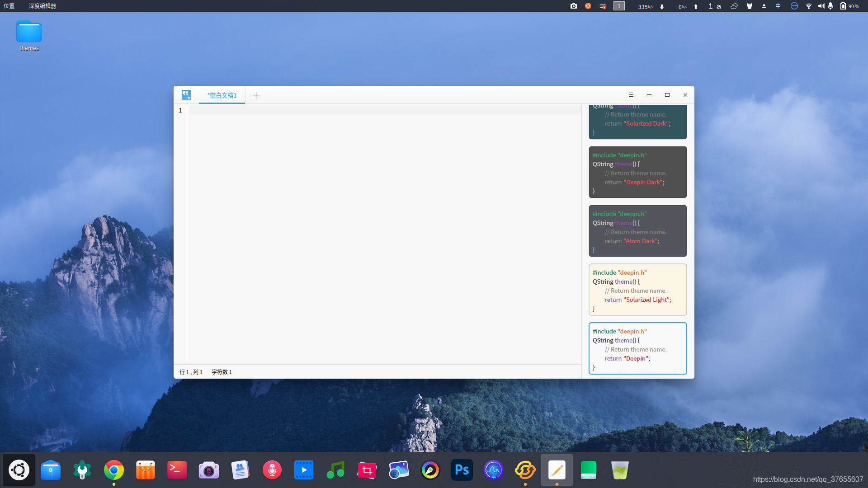Screen dimensions: 868x488
Task: Open the purple camera app in dock
Action: pyautogui.click(x=209, y=470)
